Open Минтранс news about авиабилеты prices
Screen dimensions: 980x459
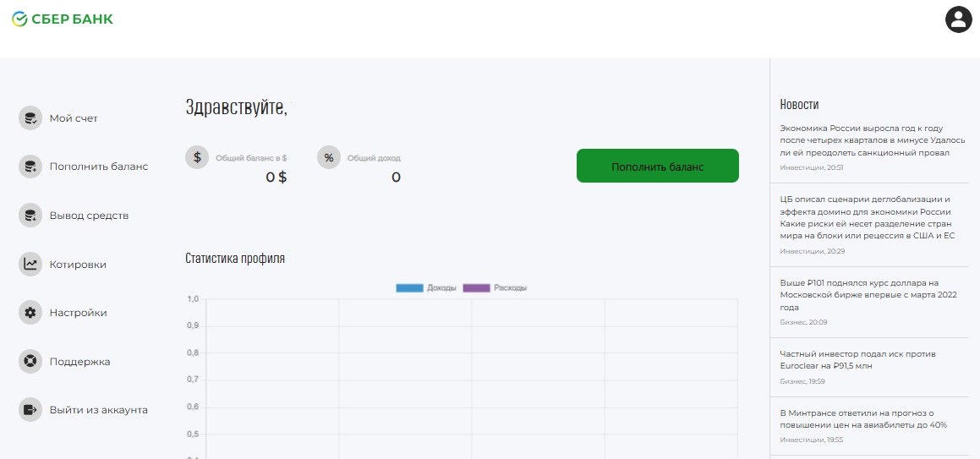click(864, 419)
